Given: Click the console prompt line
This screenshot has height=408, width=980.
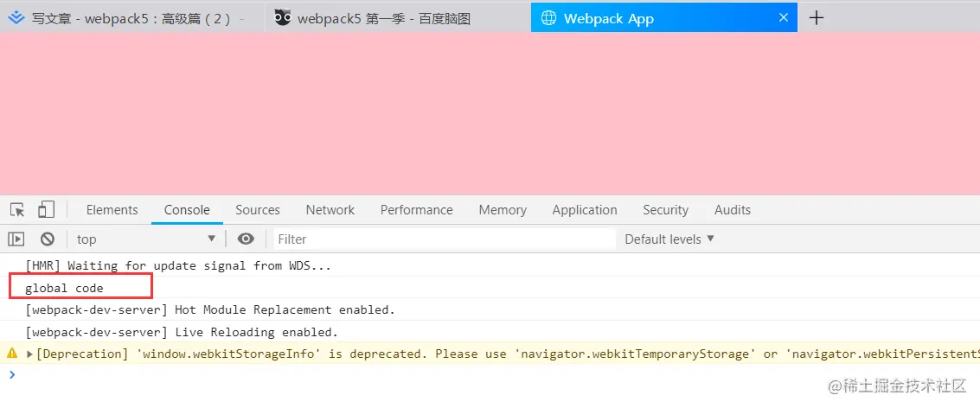Looking at the screenshot, I should click(490, 374).
